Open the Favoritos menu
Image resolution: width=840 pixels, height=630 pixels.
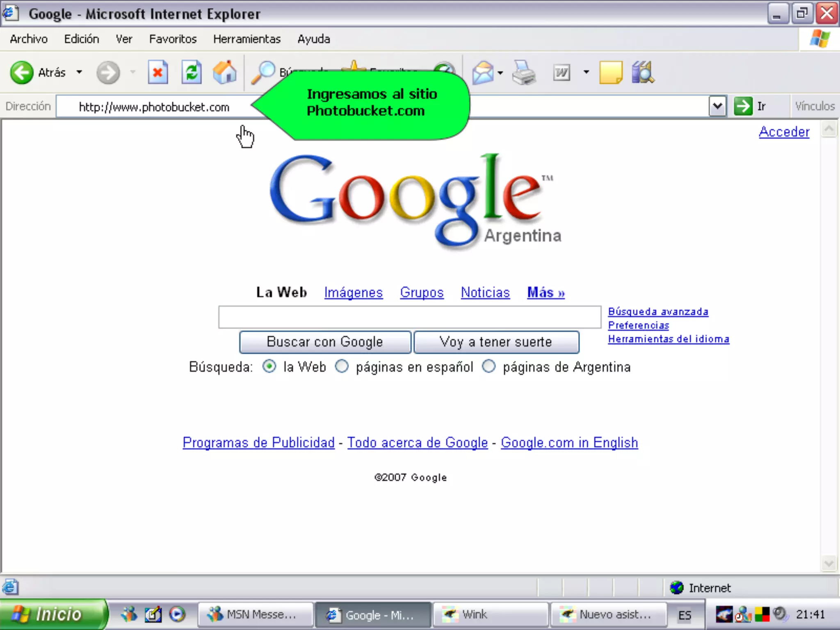(x=173, y=39)
